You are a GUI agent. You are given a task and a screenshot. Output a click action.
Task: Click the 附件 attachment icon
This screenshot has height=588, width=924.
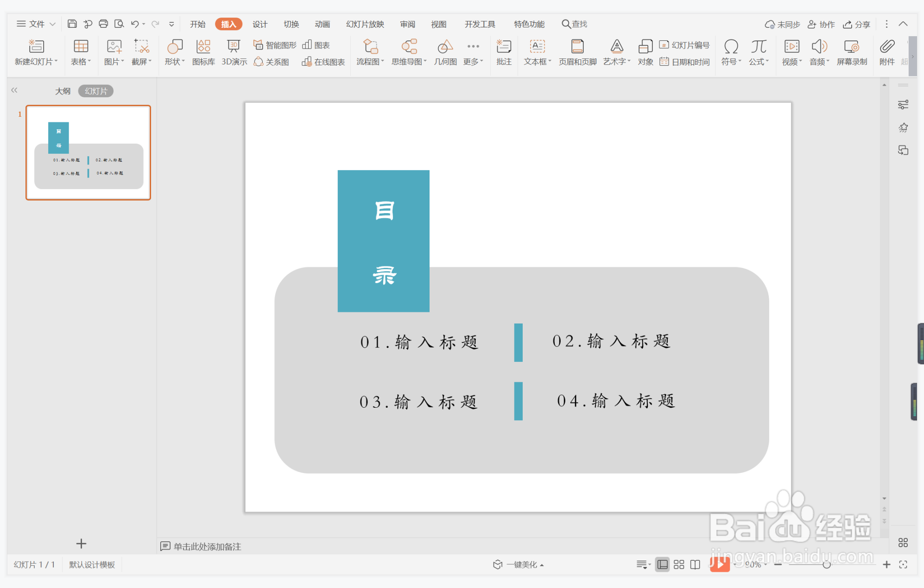coord(887,52)
